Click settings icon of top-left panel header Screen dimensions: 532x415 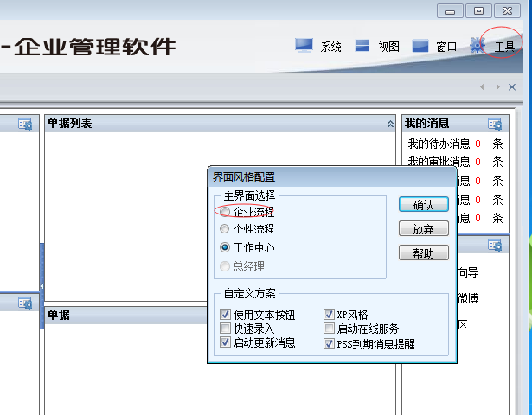coord(25,124)
